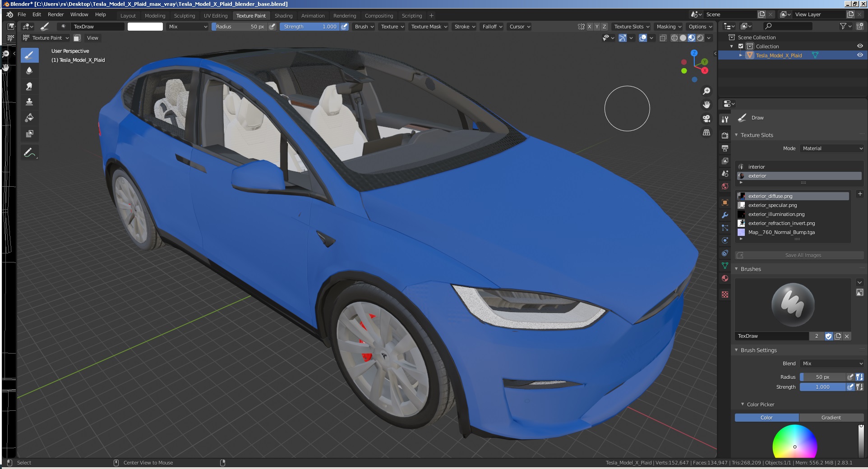
Task: Open the View menu button
Action: coord(92,38)
